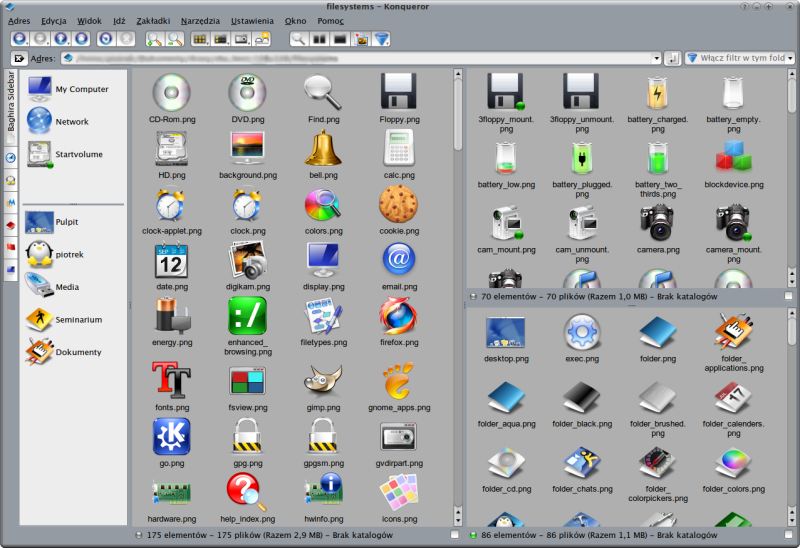
Task: Click the top-right pane scrollbar
Action: (792, 178)
